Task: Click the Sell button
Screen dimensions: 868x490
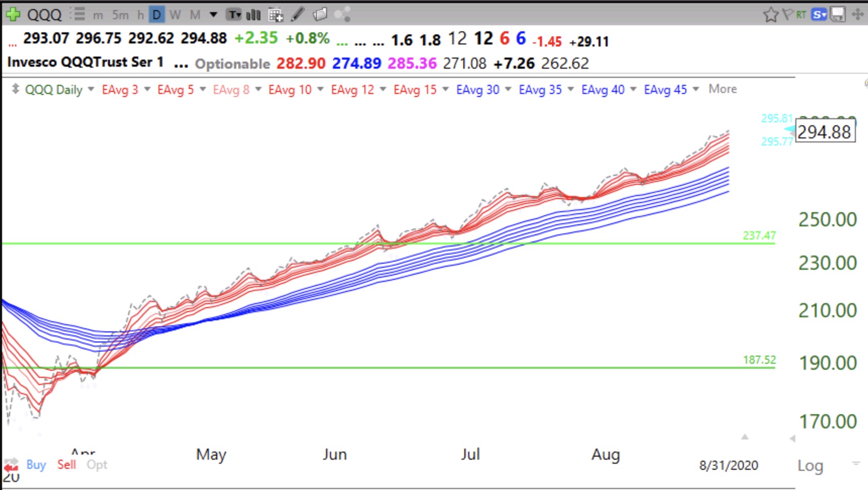Action: coord(67,465)
